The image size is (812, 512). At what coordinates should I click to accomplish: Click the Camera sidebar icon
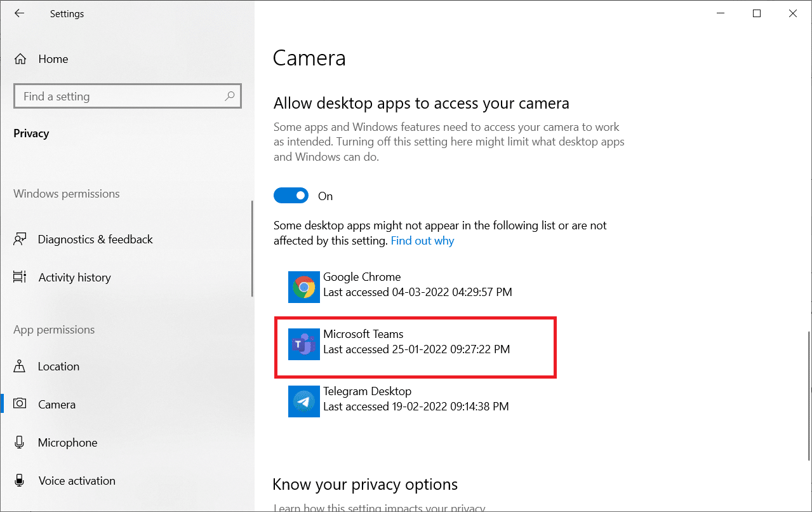click(x=20, y=405)
